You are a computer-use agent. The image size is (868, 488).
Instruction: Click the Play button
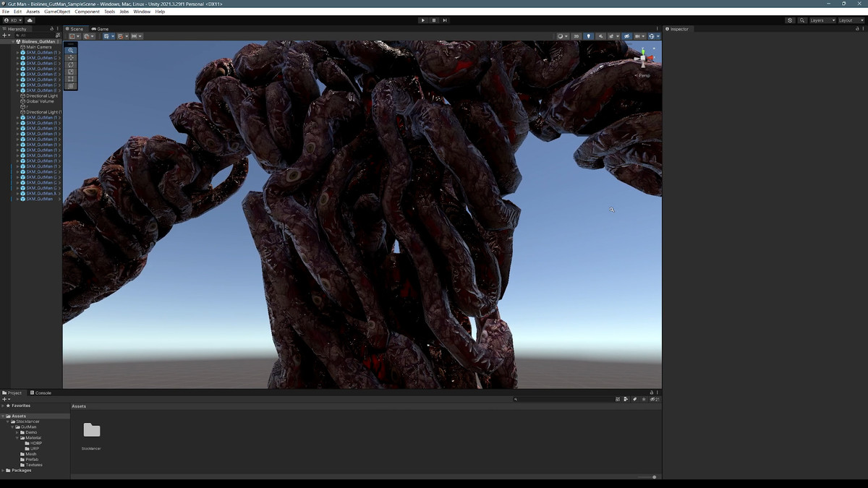(x=423, y=20)
